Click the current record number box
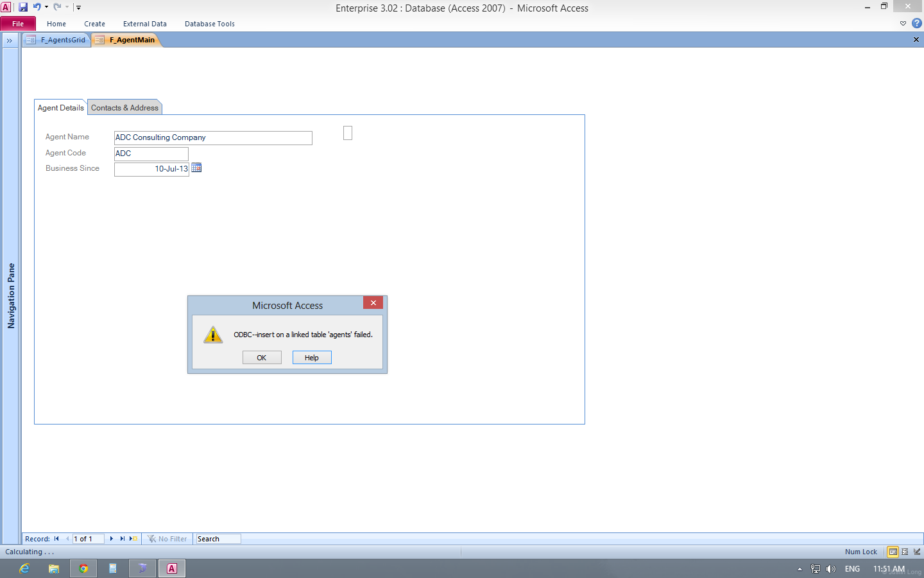 point(88,539)
